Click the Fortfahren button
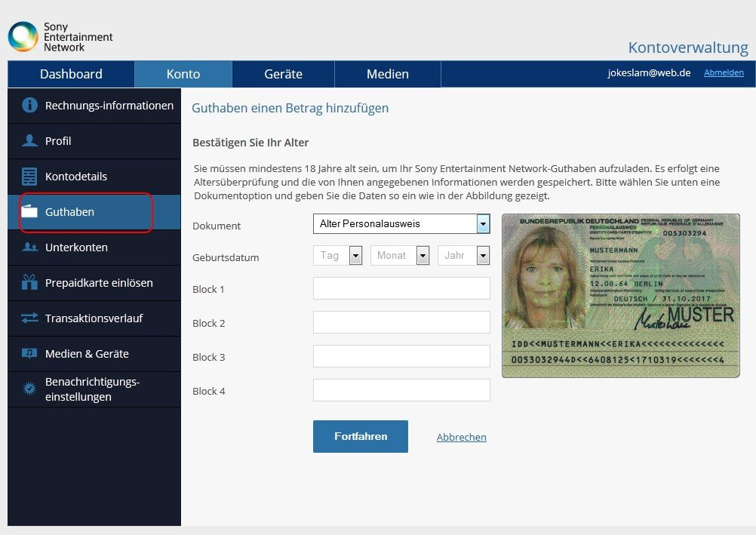The width and height of the screenshot is (756, 535). coord(360,437)
